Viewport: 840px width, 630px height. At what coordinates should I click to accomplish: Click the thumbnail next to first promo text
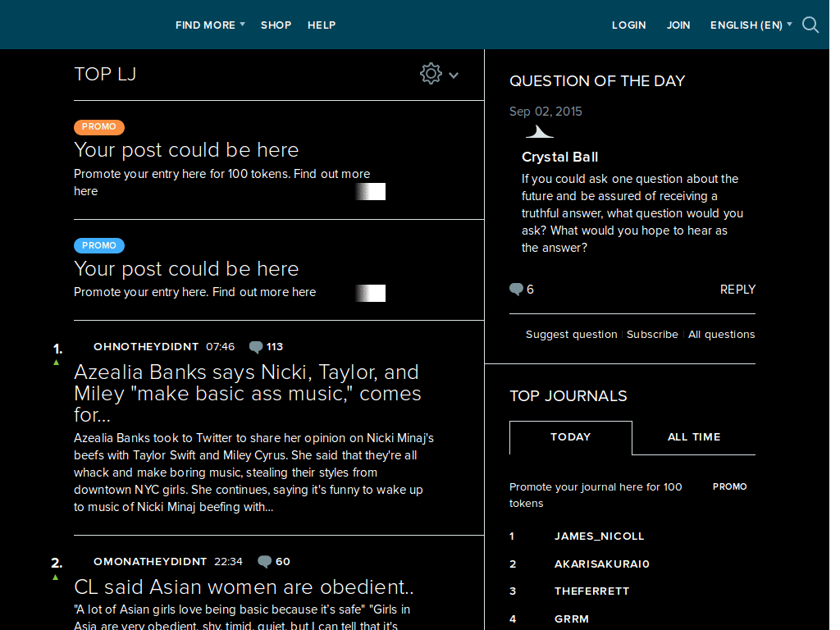pos(370,191)
